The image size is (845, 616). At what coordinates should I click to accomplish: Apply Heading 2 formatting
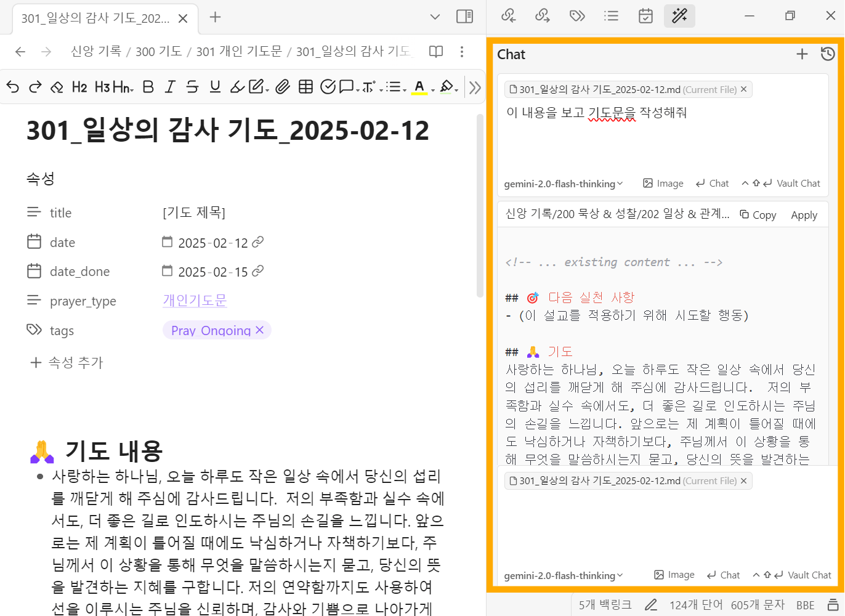(x=79, y=87)
